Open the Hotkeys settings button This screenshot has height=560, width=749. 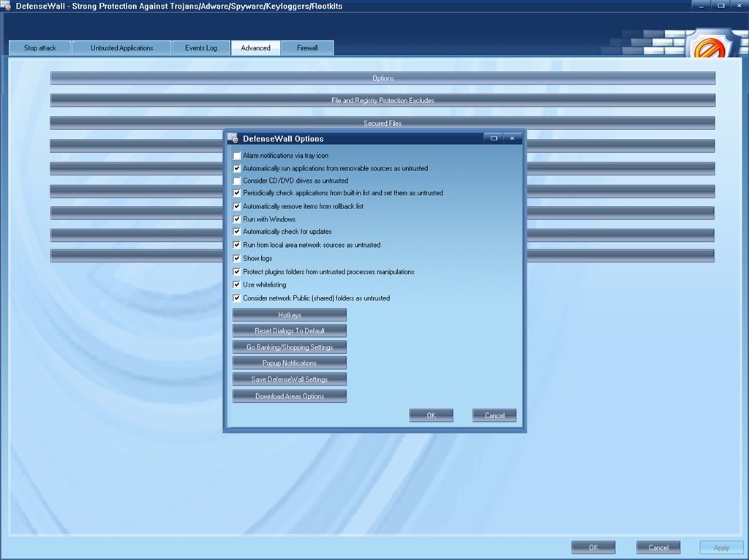pos(290,315)
